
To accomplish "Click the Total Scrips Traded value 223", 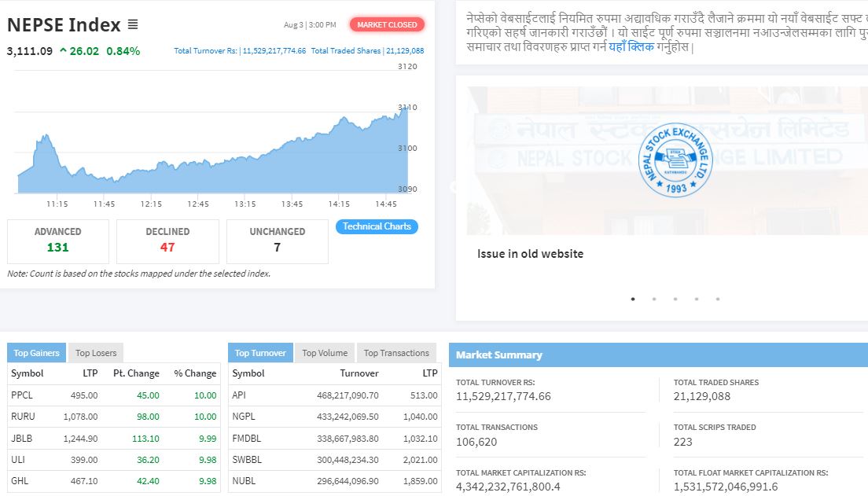I will point(682,442).
